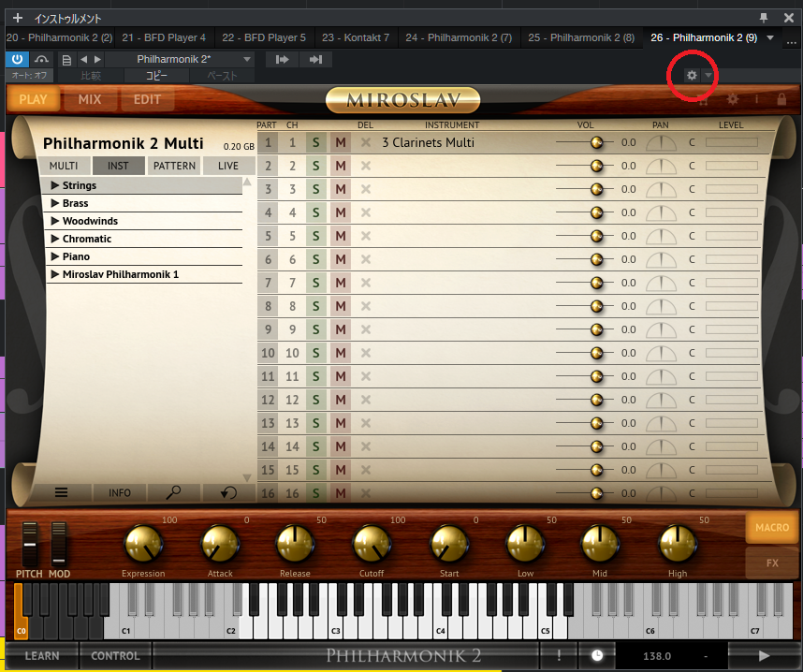803x672 pixels.
Task: Click the LEARN button
Action: coord(41,656)
